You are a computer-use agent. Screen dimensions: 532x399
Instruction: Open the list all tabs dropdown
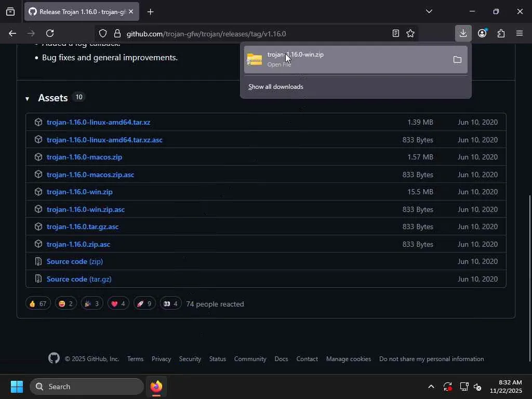coord(429,11)
